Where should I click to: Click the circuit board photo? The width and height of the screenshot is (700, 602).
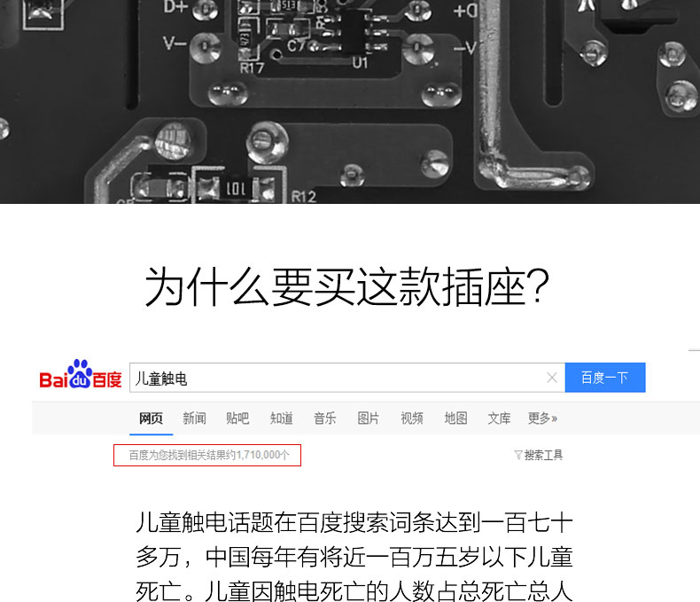(350, 101)
